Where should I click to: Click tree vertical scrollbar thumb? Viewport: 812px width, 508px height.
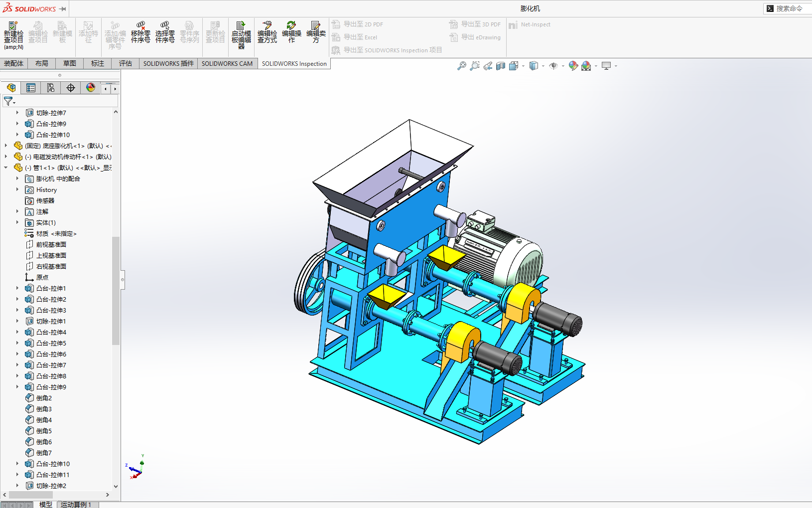pyautogui.click(x=116, y=291)
